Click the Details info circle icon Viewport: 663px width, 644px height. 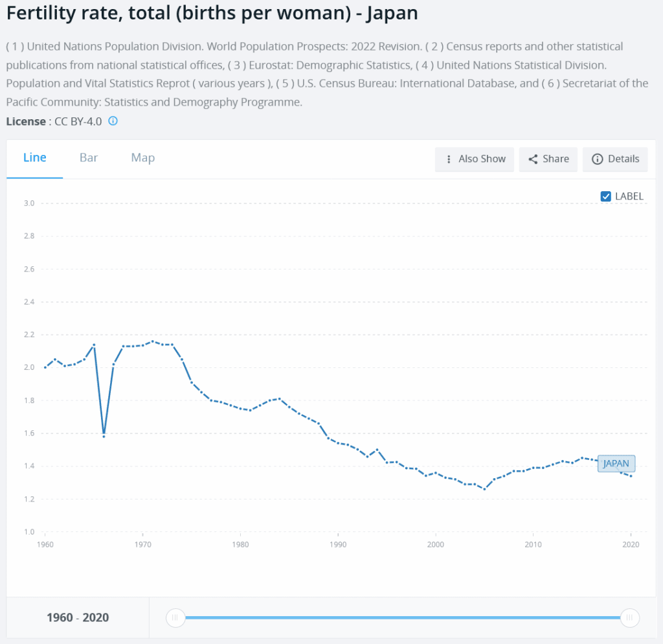pyautogui.click(x=597, y=159)
